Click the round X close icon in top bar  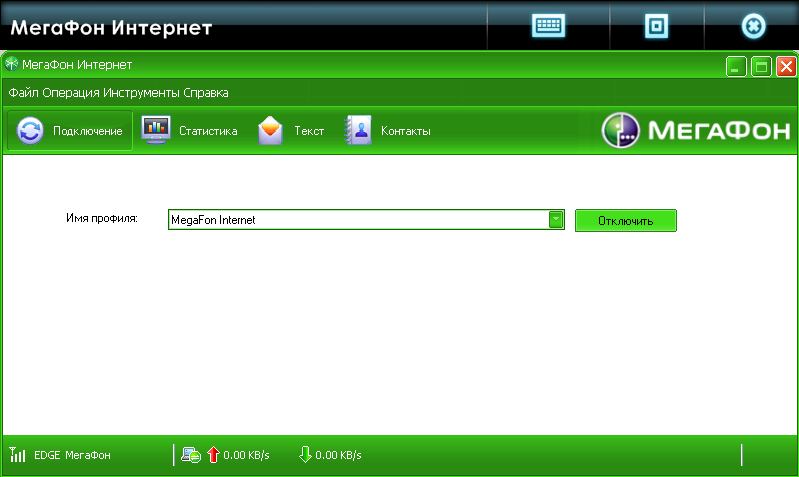tap(753, 26)
